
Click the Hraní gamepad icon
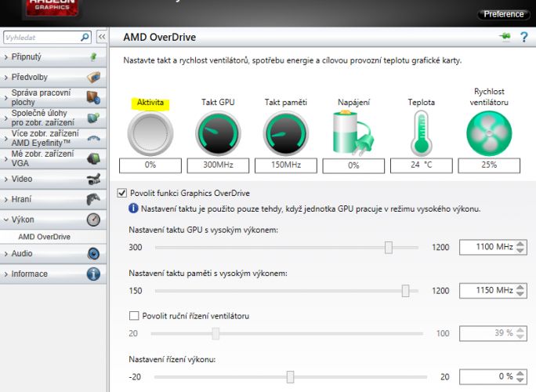pos(93,199)
